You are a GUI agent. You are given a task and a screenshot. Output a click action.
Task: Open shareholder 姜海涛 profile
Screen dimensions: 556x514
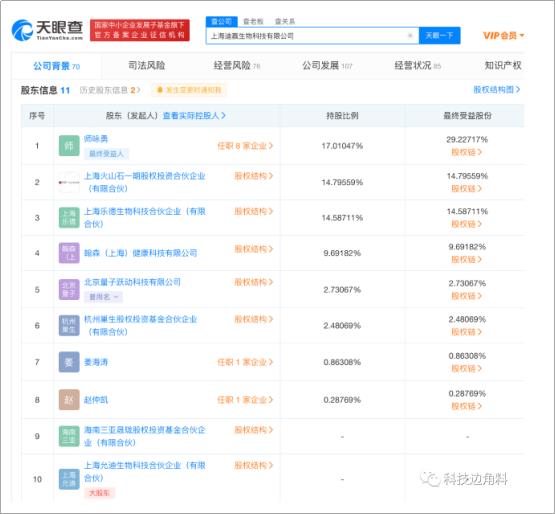point(96,362)
